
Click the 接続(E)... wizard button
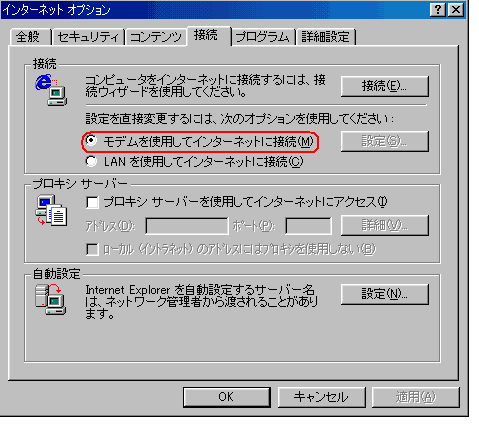pos(384,86)
